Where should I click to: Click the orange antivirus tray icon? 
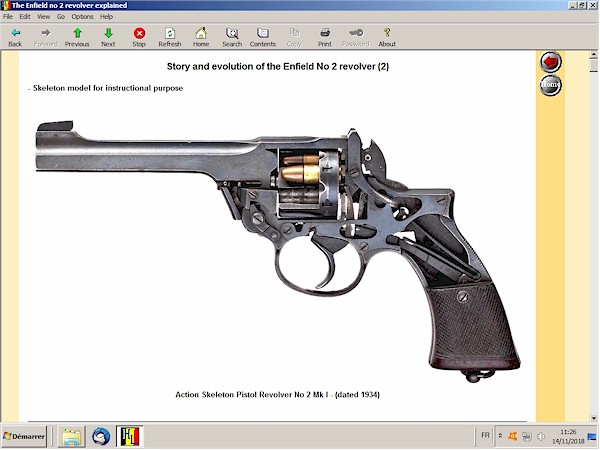click(x=512, y=436)
